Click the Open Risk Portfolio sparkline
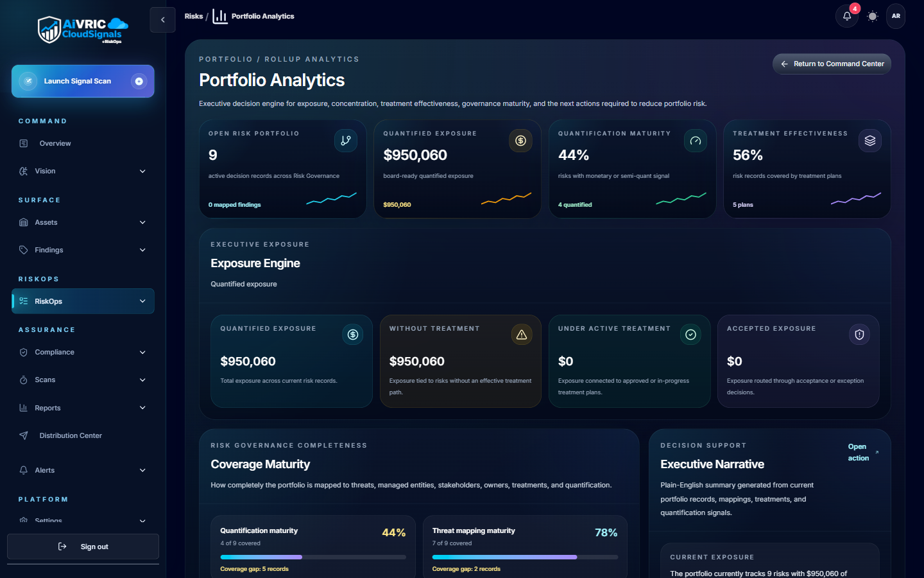This screenshot has width=924, height=578. 332,198
